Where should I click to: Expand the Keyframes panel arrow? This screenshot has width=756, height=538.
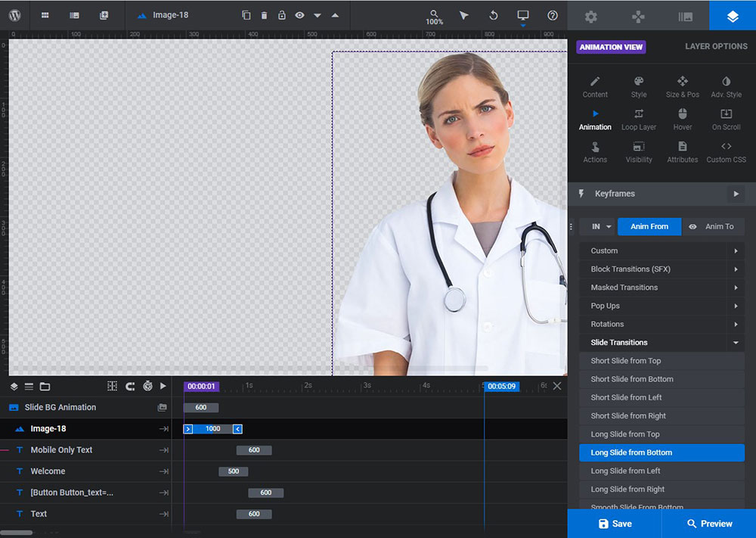click(x=736, y=194)
